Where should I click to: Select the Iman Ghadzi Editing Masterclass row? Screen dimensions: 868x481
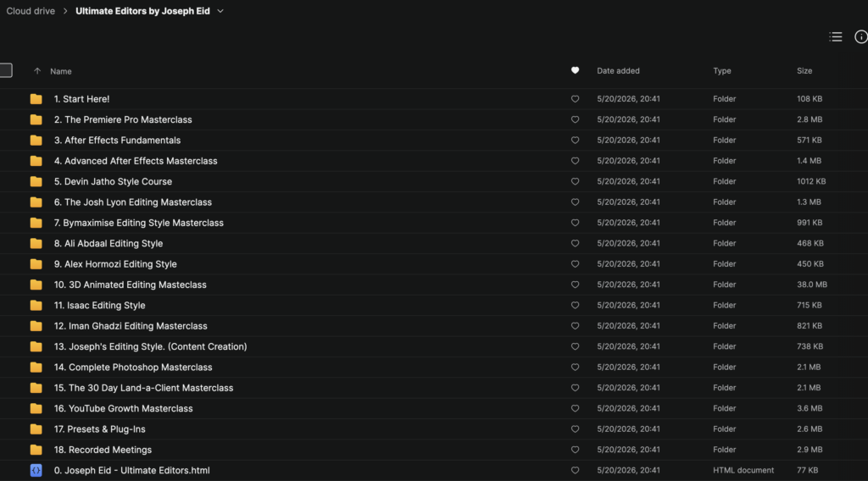(434, 326)
